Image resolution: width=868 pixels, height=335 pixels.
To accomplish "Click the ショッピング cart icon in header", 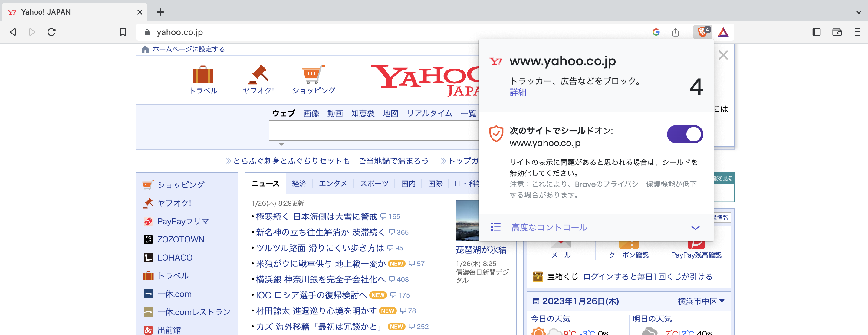I will pos(313,74).
